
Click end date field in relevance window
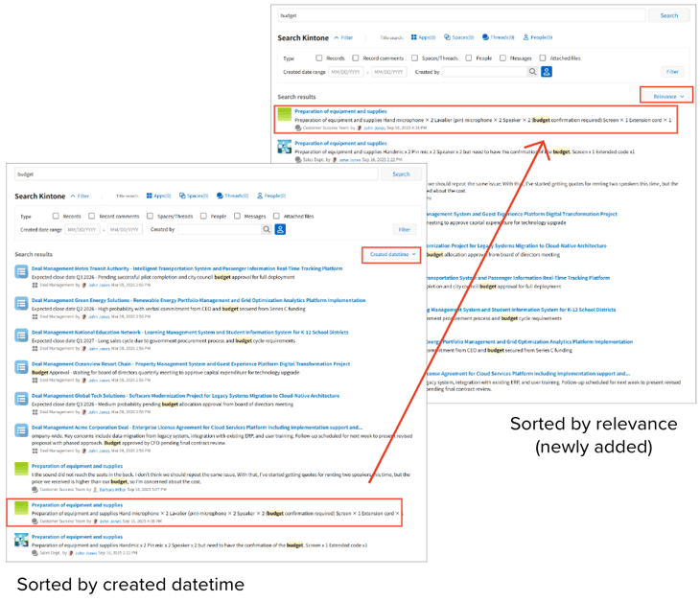pyautogui.click(x=389, y=71)
